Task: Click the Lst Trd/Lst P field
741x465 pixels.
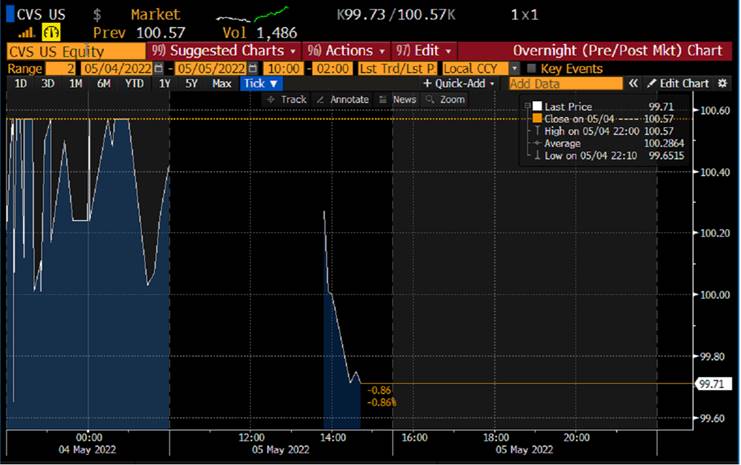Action: pyautogui.click(x=397, y=69)
